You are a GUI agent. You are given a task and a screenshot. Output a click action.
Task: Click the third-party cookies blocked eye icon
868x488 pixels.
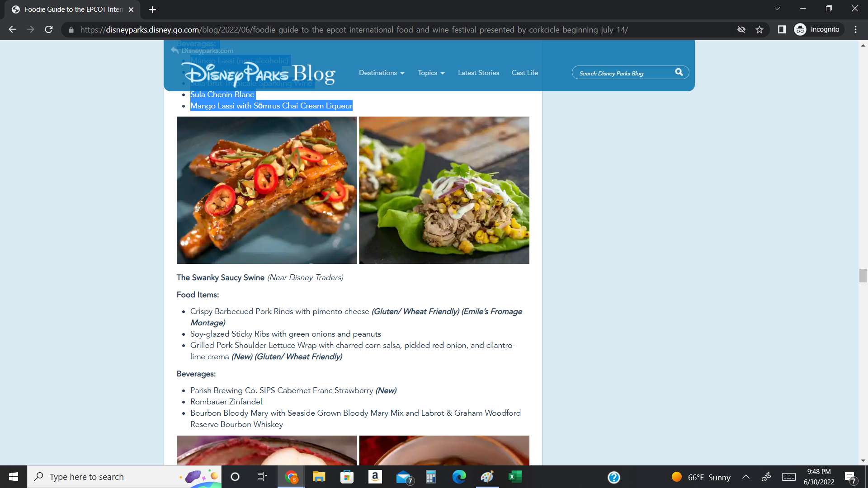tap(741, 29)
